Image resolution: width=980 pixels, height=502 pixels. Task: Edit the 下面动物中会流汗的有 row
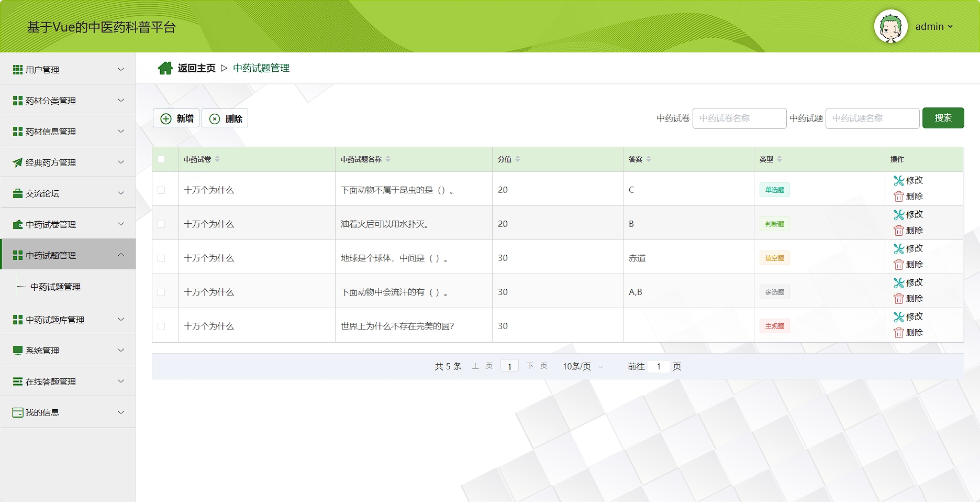(908, 282)
